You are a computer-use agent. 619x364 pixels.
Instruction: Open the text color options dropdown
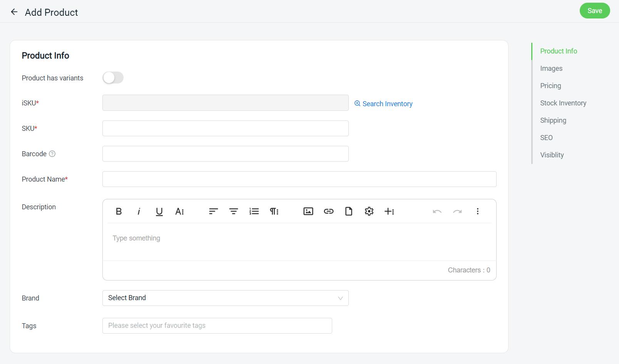point(180,211)
